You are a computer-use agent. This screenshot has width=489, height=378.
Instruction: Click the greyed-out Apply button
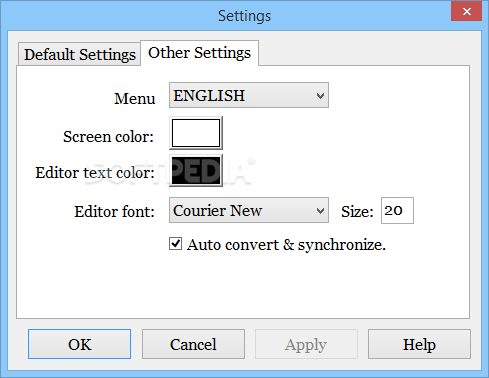[306, 344]
